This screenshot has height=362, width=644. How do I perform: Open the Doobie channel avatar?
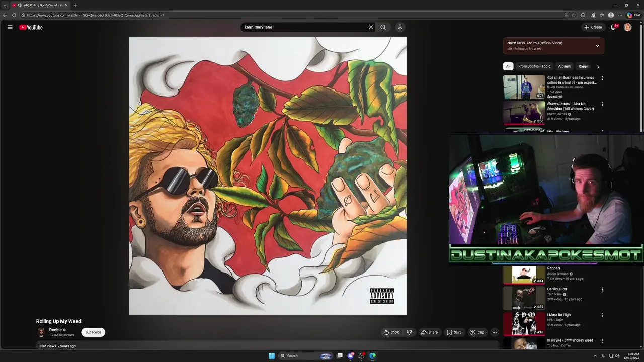point(41,332)
